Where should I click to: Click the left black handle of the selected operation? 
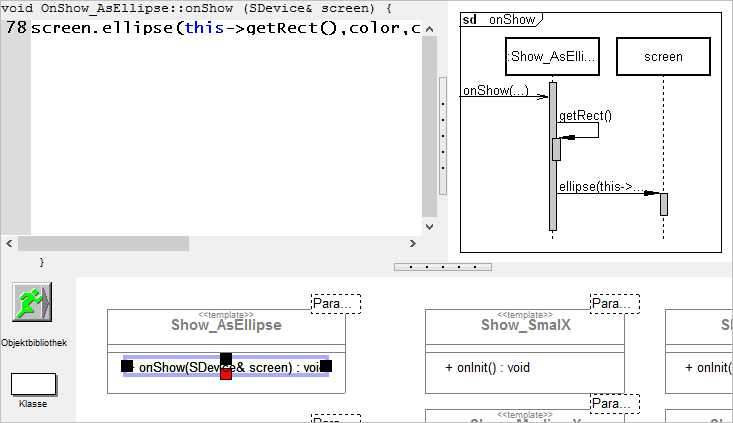click(x=127, y=367)
